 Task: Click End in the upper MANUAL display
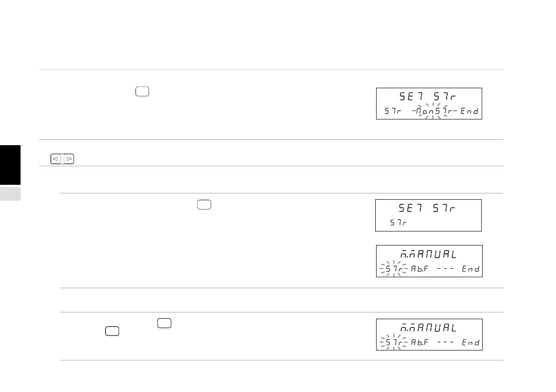tap(470, 269)
